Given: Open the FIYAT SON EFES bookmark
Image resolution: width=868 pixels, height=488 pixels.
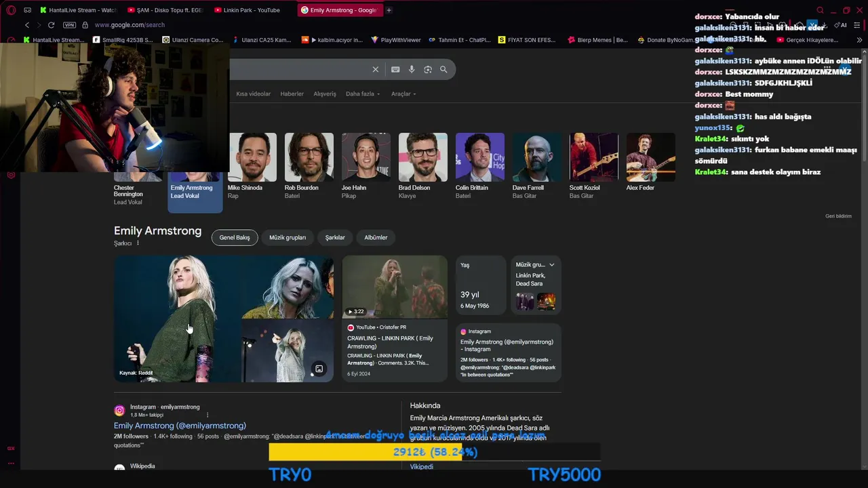Looking at the screenshot, I should (x=527, y=40).
